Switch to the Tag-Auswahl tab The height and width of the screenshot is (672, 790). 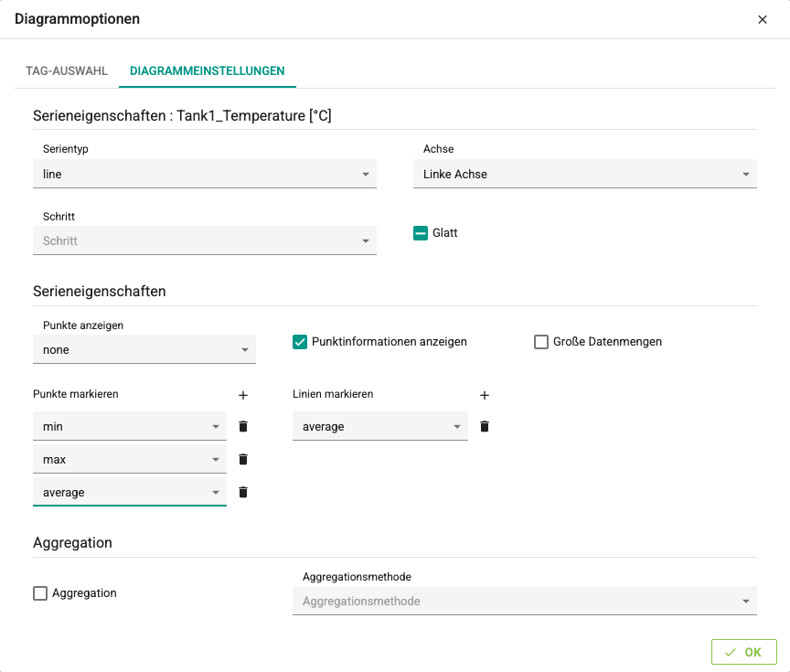coord(67,71)
